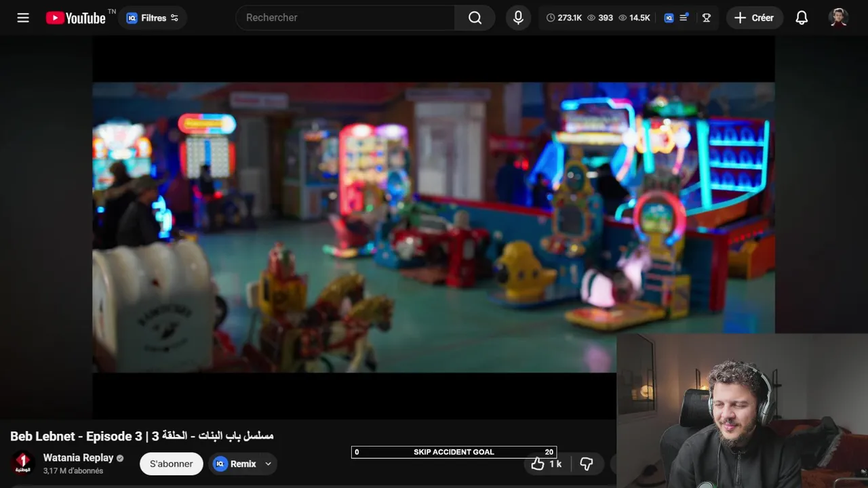Click the 393 views stat

(x=600, y=18)
